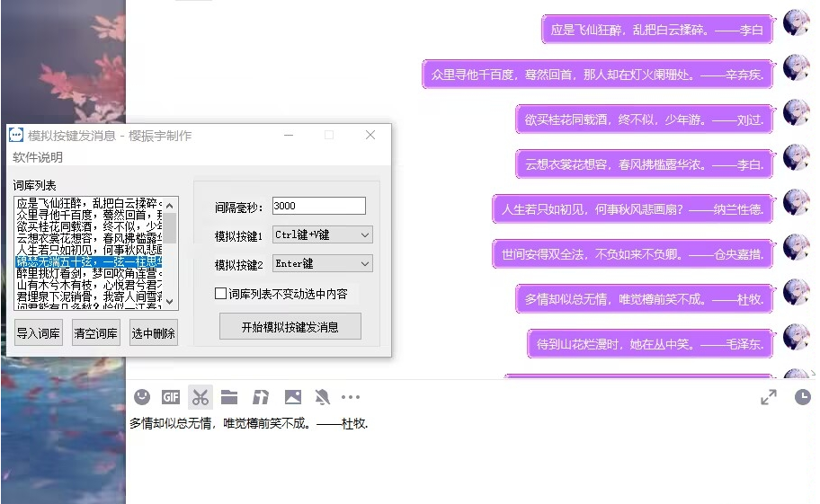Select list row 欲买桂花同载酒

point(89,226)
